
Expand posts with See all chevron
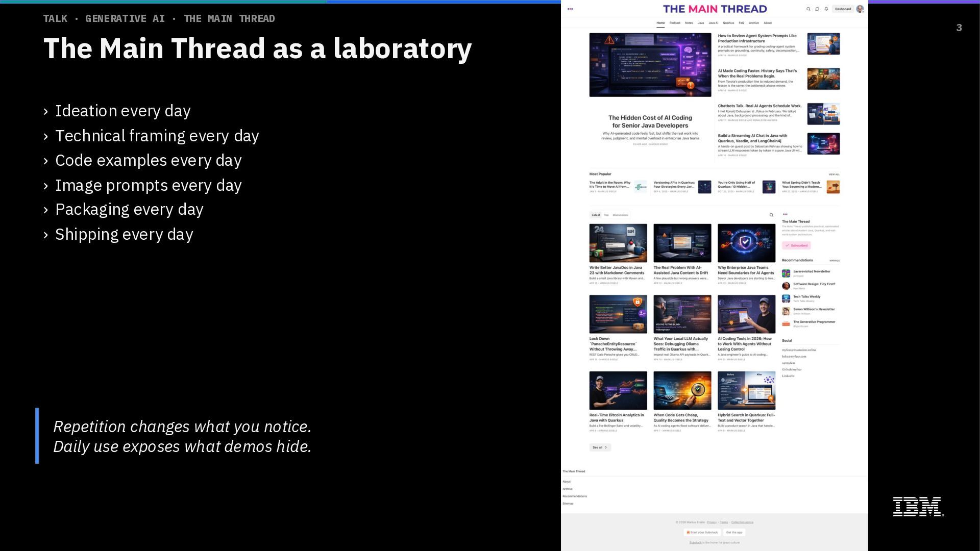pos(600,447)
